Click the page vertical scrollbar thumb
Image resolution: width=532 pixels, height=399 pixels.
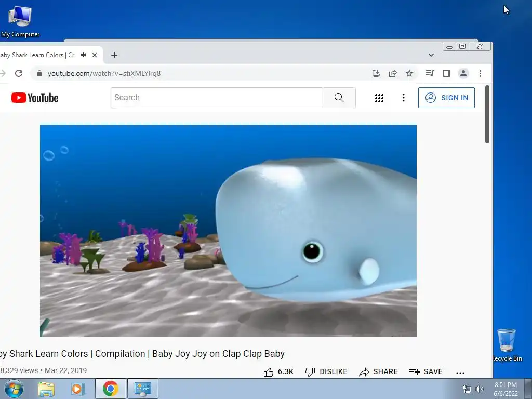coord(487,114)
